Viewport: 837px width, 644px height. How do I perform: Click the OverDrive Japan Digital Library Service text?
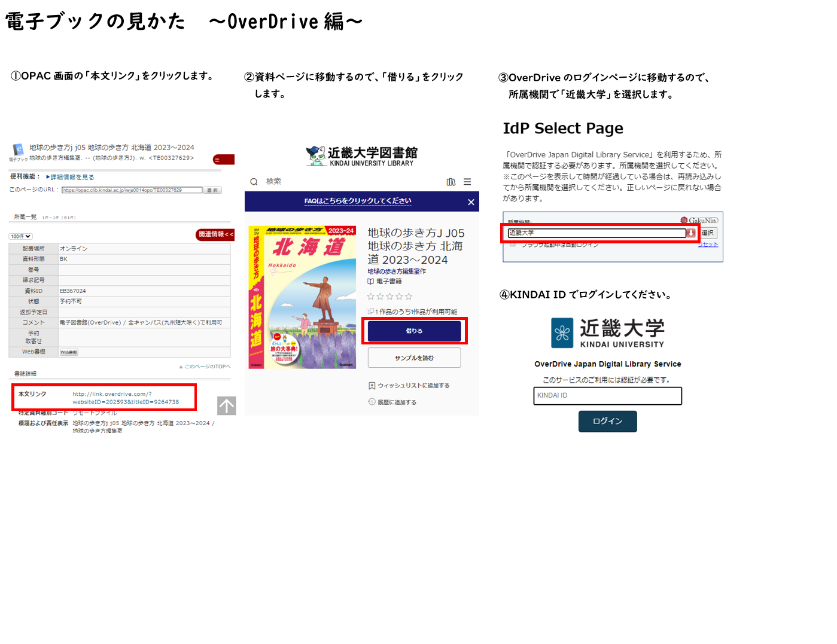[x=608, y=364]
